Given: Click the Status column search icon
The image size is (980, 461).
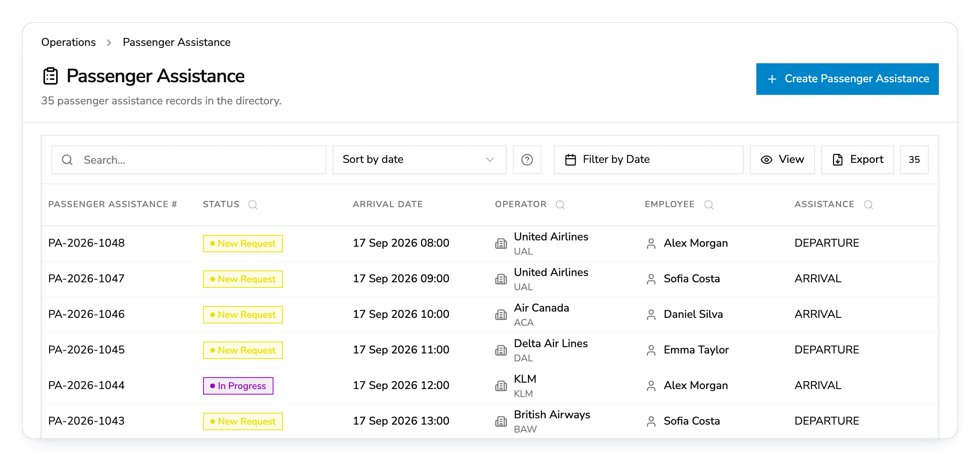Looking at the screenshot, I should (253, 204).
